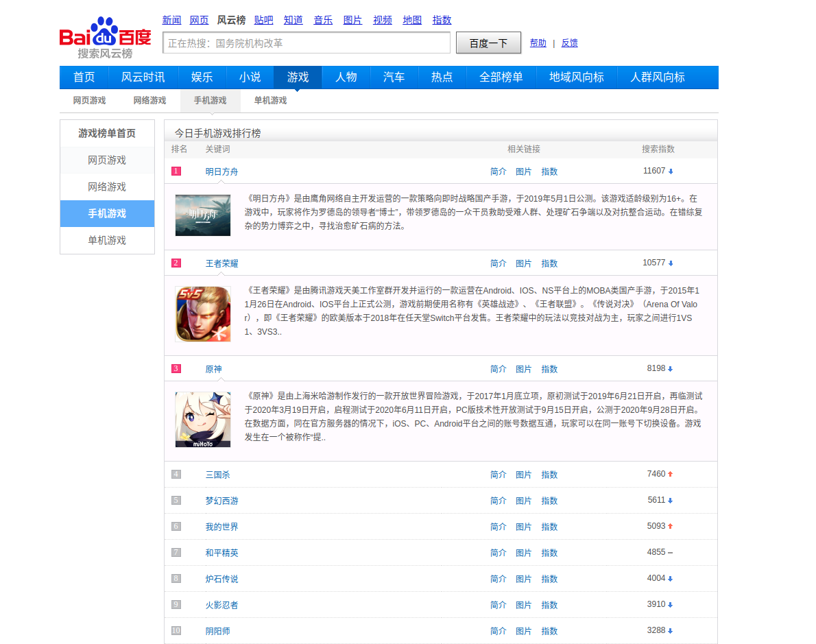
Task: Go to 视频 in top links
Action: tap(383, 20)
